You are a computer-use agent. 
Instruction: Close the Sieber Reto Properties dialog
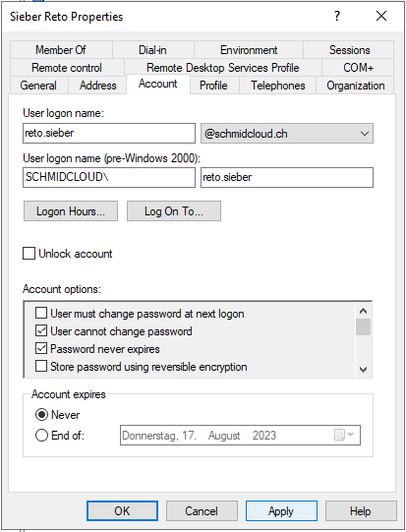(x=381, y=16)
